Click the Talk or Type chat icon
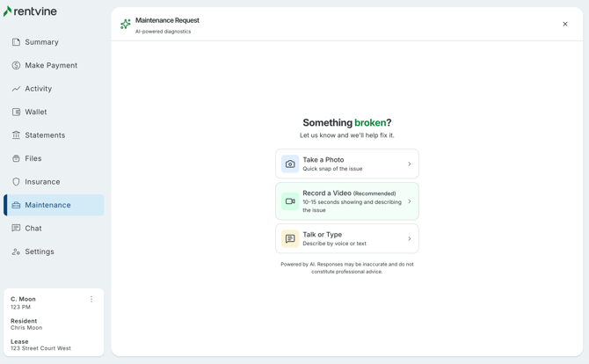 click(290, 239)
